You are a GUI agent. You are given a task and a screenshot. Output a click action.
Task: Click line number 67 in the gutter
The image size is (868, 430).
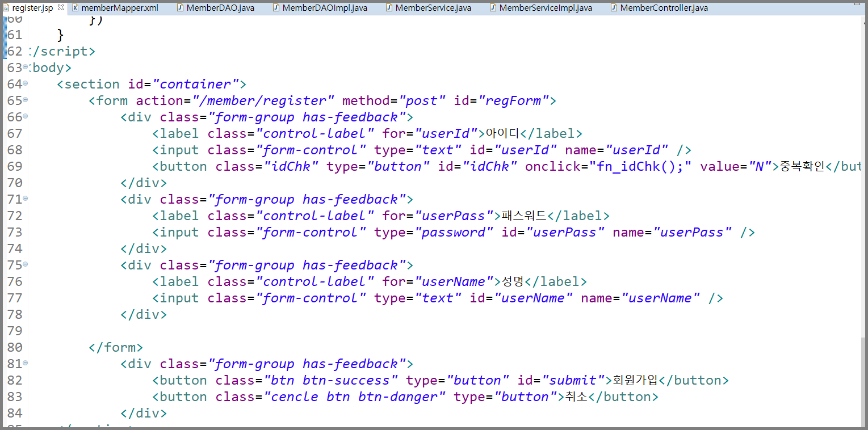(x=15, y=133)
